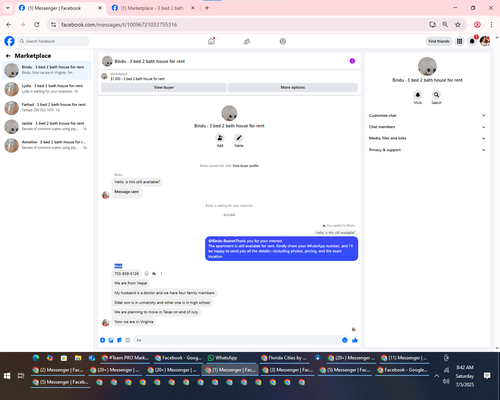Image resolution: width=500 pixels, height=400 pixels.
Task: Open Farhad conversation in the list
Action: tap(47, 107)
